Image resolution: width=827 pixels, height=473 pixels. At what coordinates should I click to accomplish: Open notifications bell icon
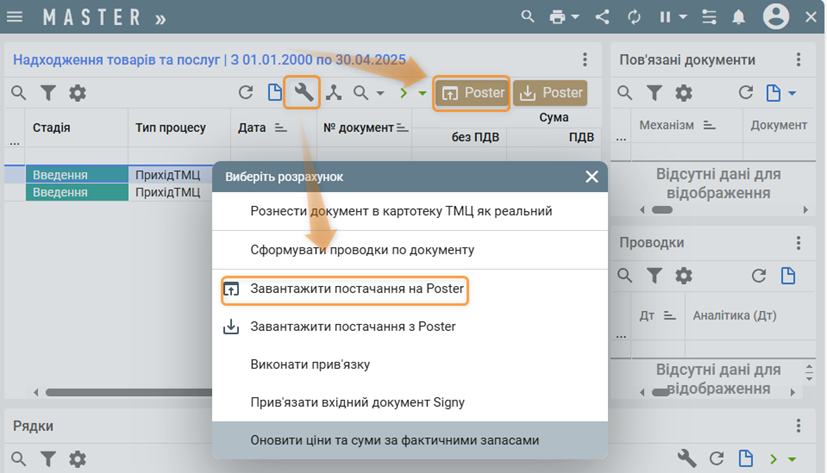tap(739, 17)
